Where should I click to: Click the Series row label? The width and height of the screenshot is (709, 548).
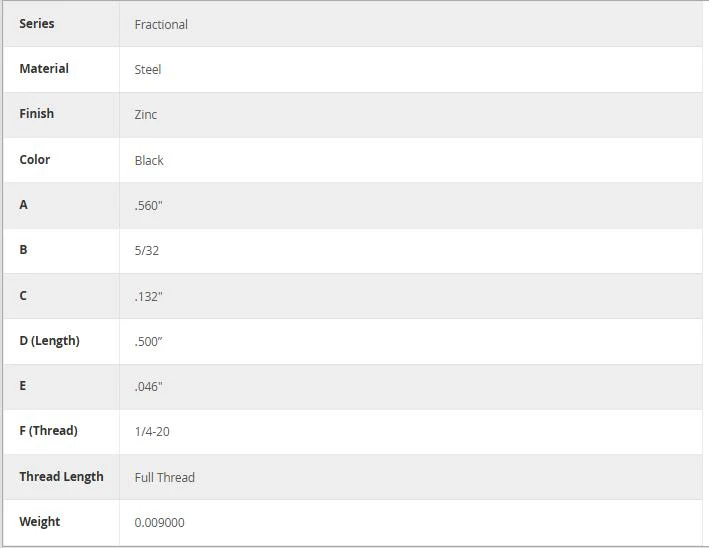pyautogui.click(x=37, y=24)
